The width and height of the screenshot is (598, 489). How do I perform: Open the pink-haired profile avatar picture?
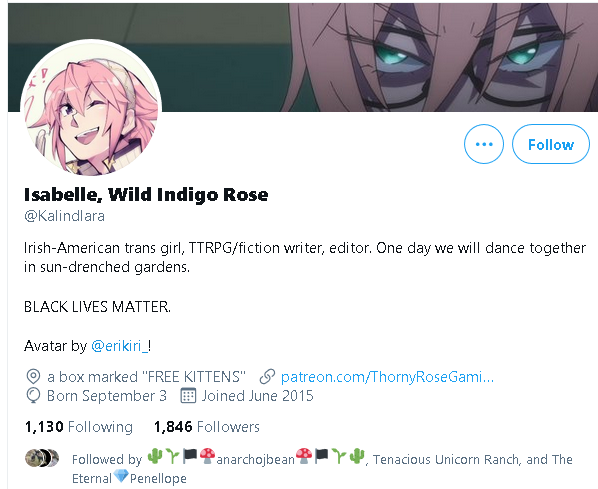pos(91,109)
